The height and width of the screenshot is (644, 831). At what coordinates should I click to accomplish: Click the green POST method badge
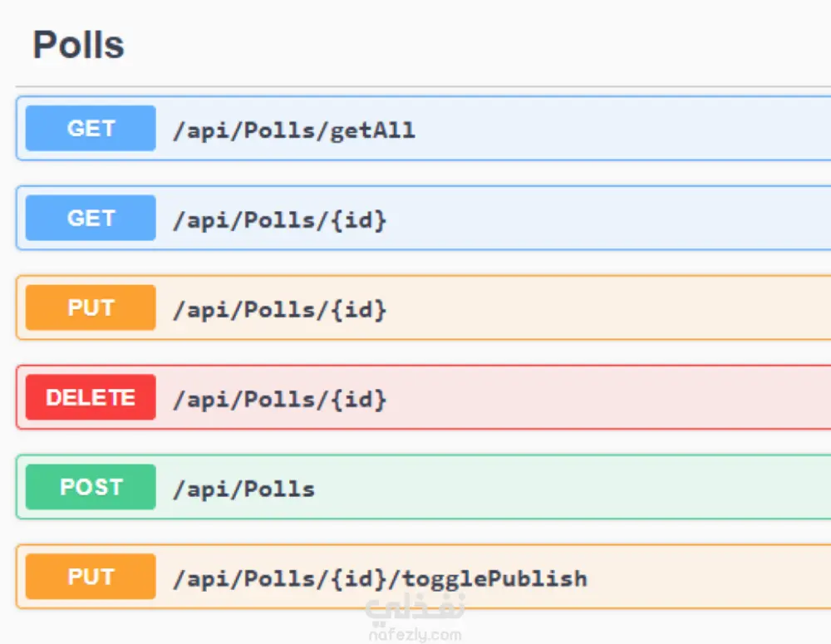click(91, 488)
